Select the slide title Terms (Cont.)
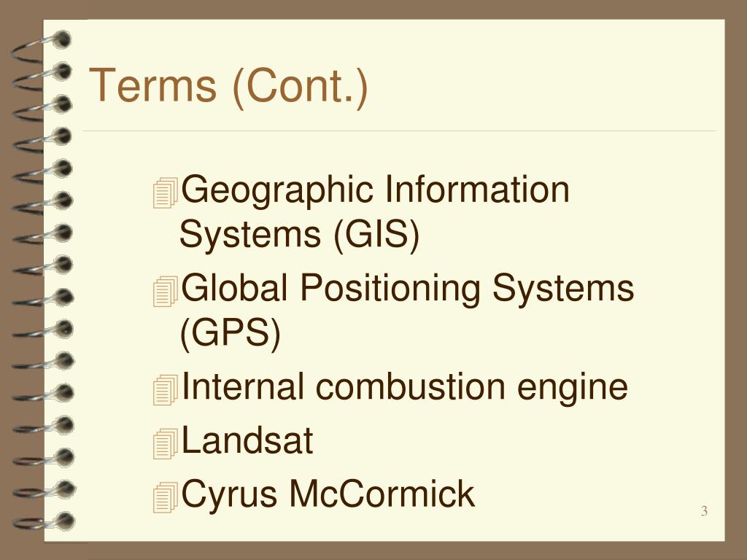This screenshot has height=560, width=747. tap(228, 87)
